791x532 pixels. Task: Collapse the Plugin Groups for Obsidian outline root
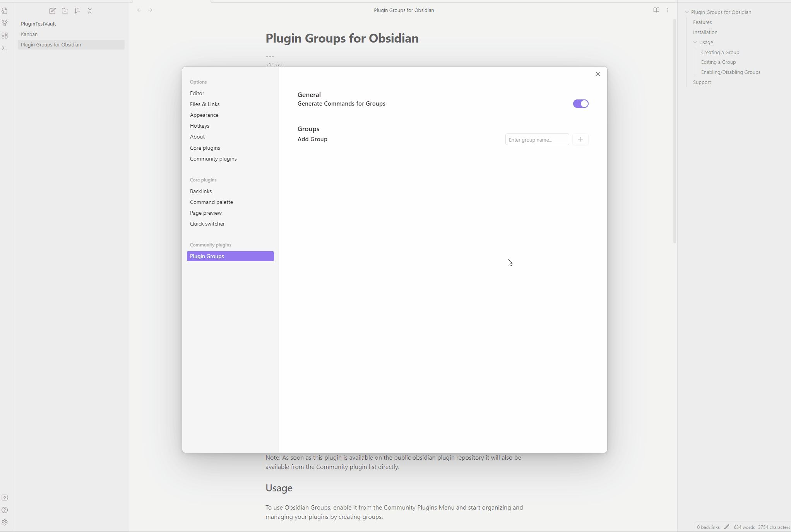[687, 12]
